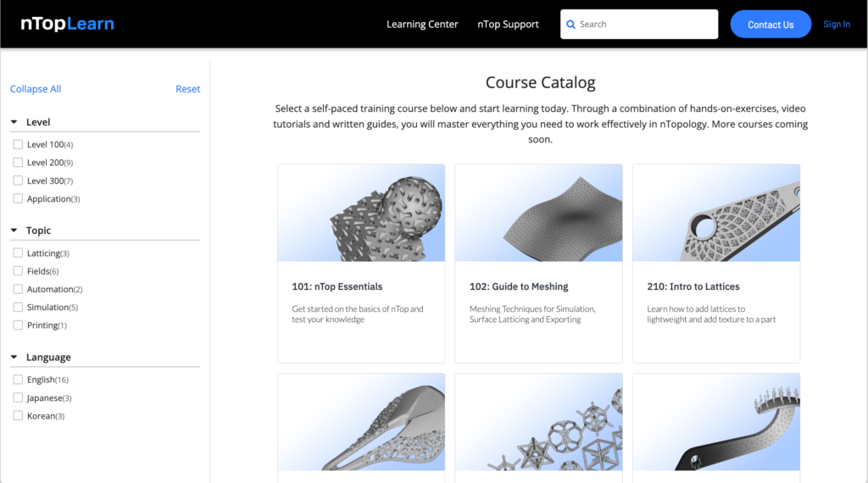Screen dimensions: 868x483
Task: Check the Level 300 filter
Action: click(18, 181)
